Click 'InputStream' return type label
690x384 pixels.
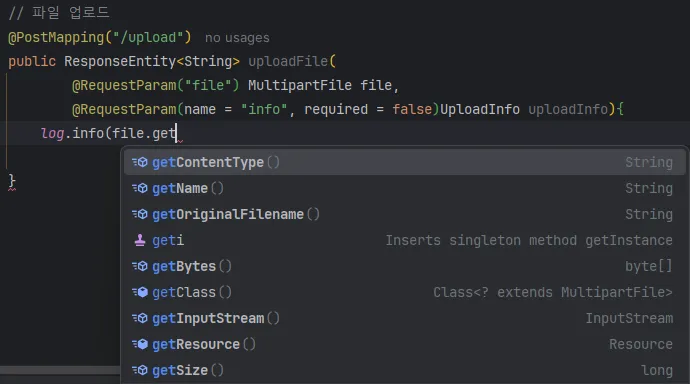point(629,318)
